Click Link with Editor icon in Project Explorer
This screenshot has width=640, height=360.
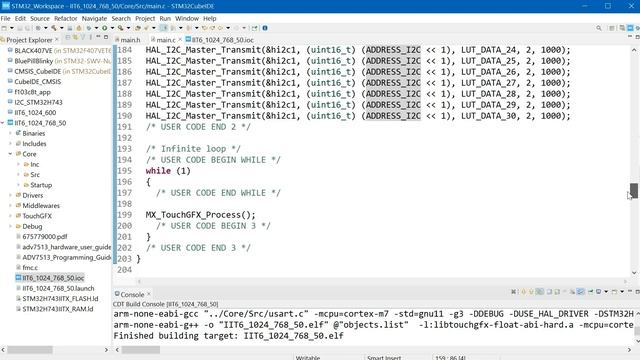click(x=76, y=37)
